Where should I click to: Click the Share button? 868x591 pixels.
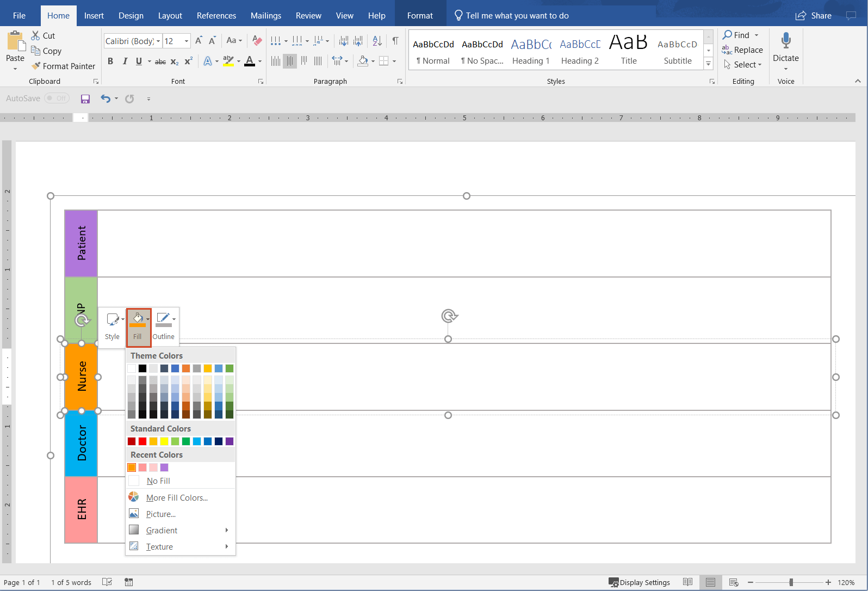tap(814, 16)
